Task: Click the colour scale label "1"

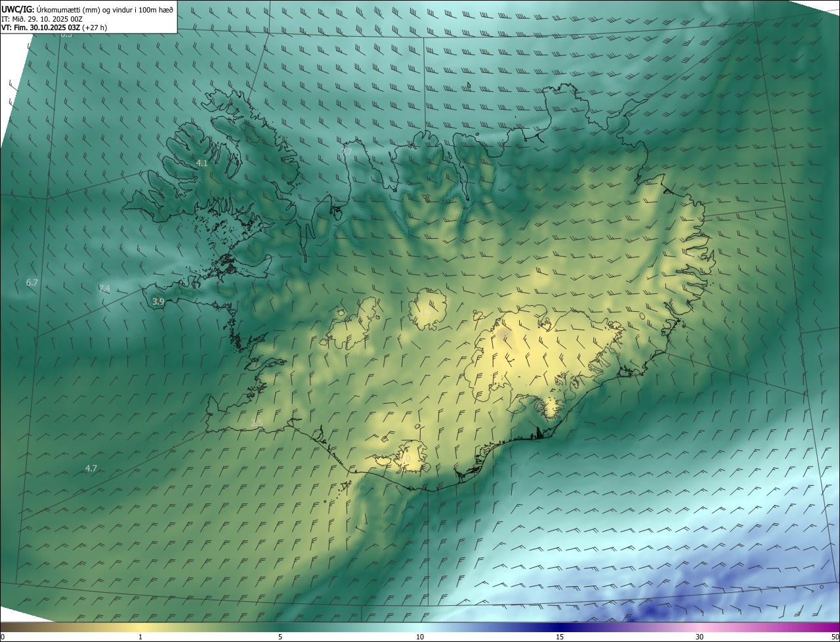Action: [140, 637]
